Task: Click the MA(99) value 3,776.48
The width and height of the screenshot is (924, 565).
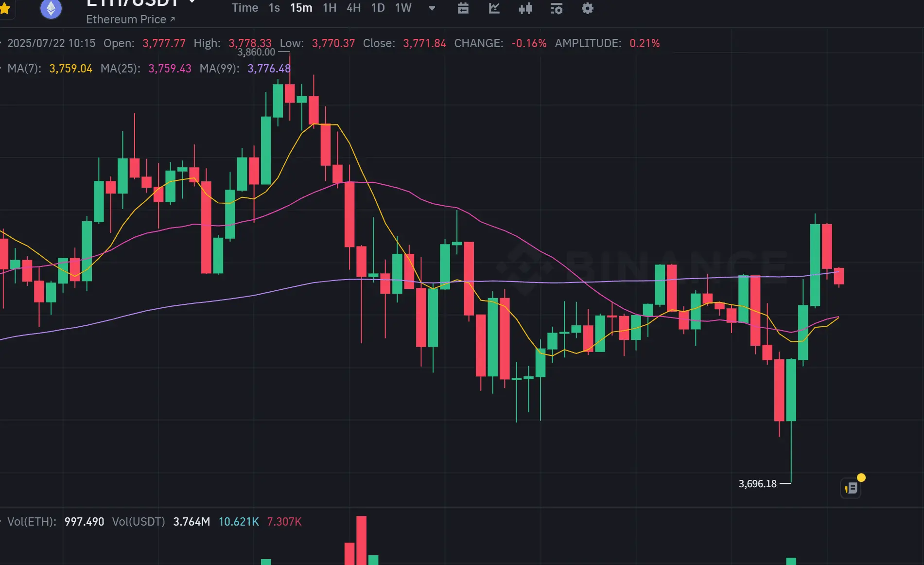Action: click(269, 69)
